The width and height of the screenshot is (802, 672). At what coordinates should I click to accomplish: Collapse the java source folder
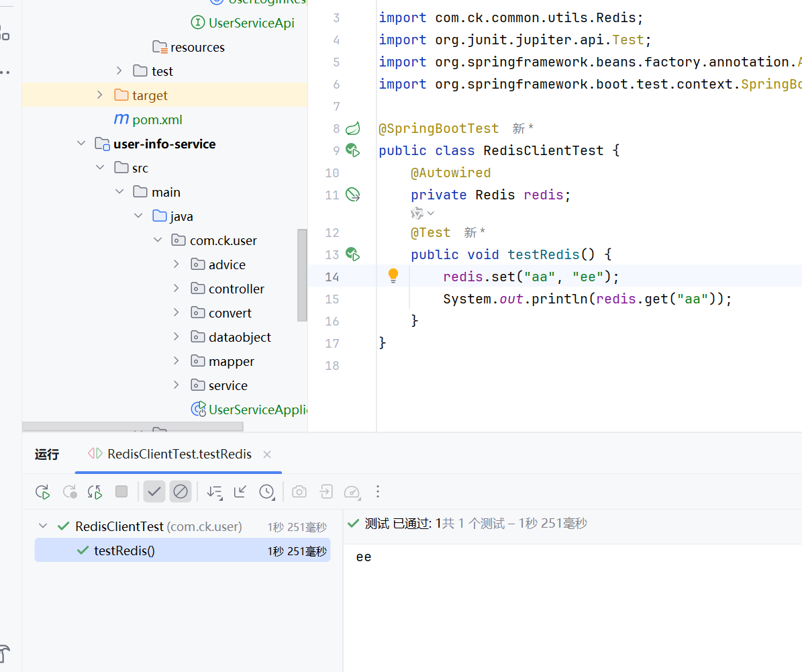point(139,216)
